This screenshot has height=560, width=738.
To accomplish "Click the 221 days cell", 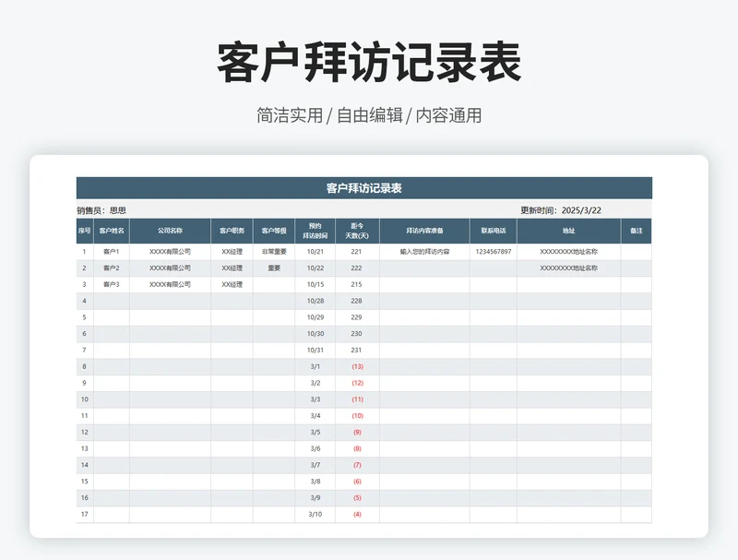I will (356, 252).
